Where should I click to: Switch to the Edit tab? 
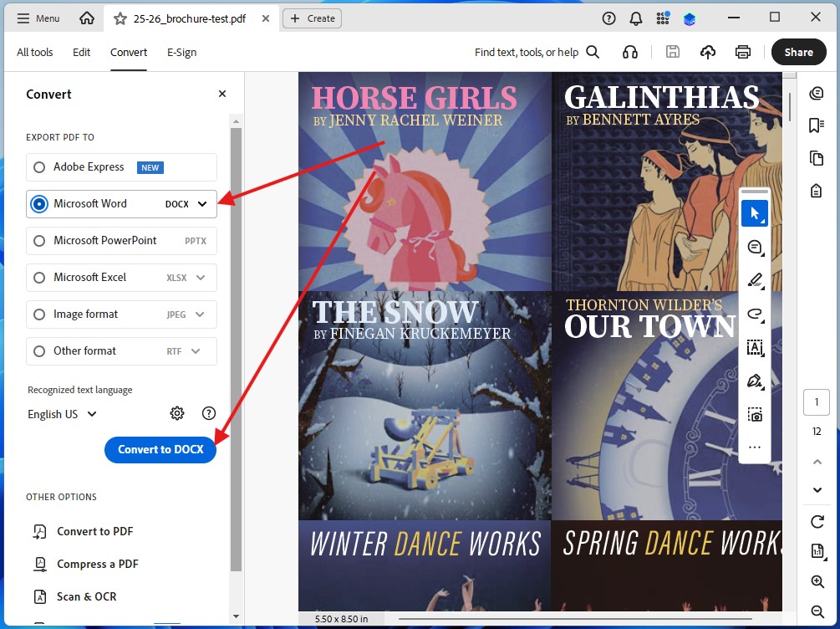pyautogui.click(x=81, y=52)
